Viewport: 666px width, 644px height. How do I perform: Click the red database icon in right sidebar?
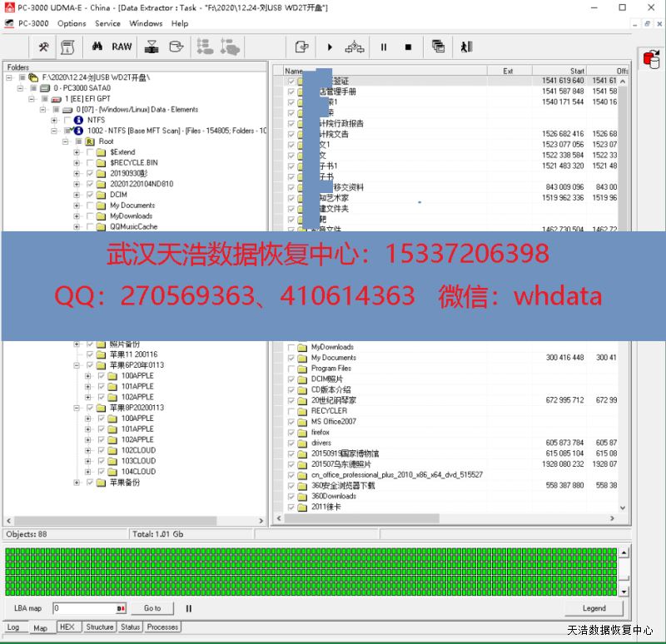click(651, 60)
